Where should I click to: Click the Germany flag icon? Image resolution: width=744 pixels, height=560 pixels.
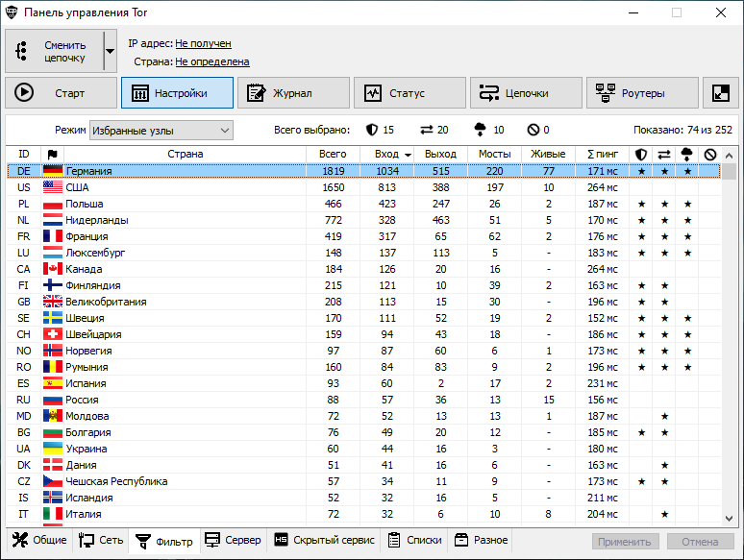(x=53, y=171)
